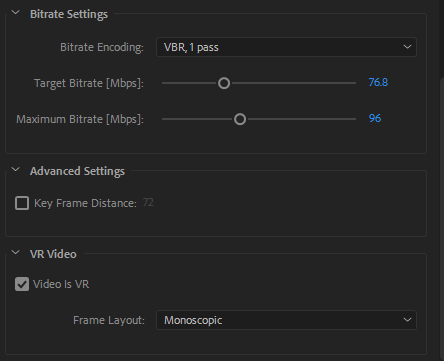Image resolution: width=444 pixels, height=361 pixels.
Task: Open the Frame Layout dropdown showing Monoscopic
Action: [286, 320]
